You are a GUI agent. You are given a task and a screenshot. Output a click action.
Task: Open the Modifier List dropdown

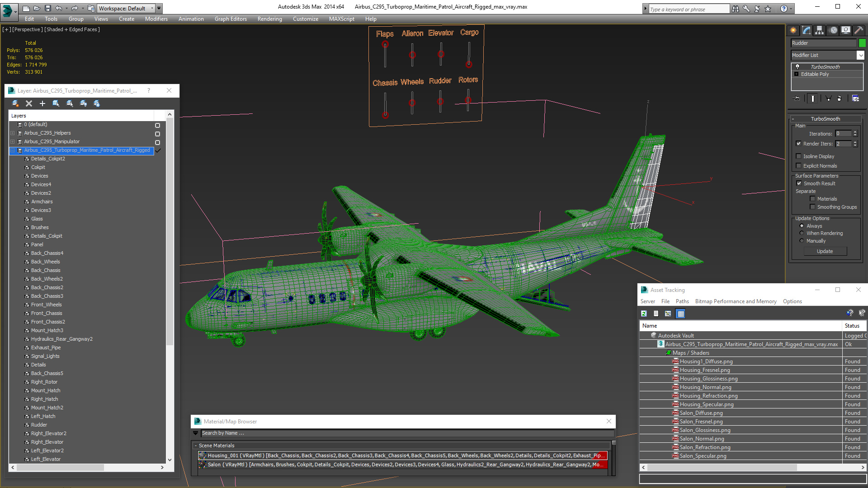(860, 55)
